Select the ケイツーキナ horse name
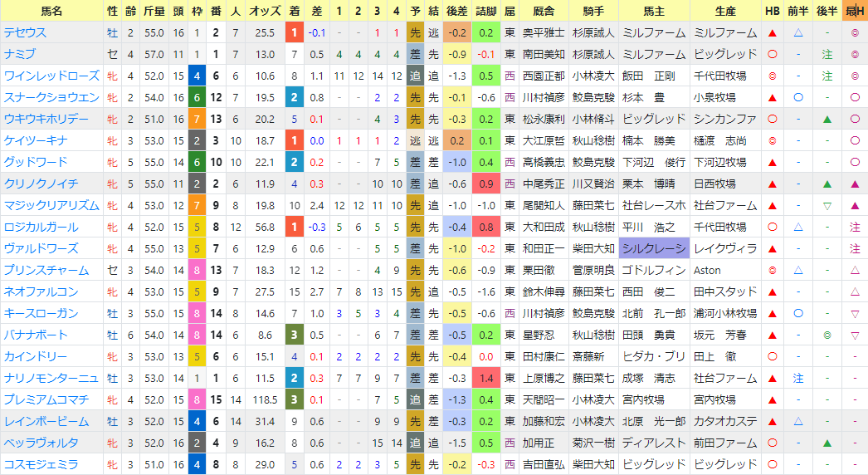 tap(36, 141)
